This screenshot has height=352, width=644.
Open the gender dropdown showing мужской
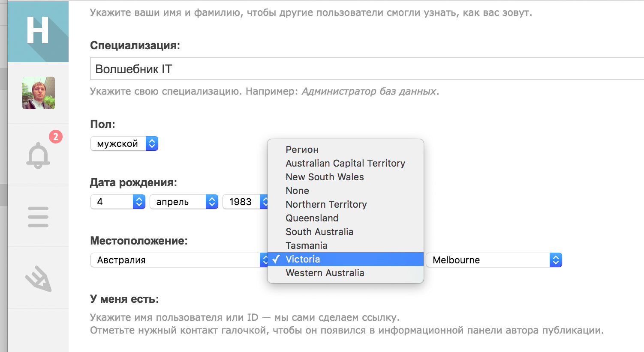pyautogui.click(x=124, y=143)
